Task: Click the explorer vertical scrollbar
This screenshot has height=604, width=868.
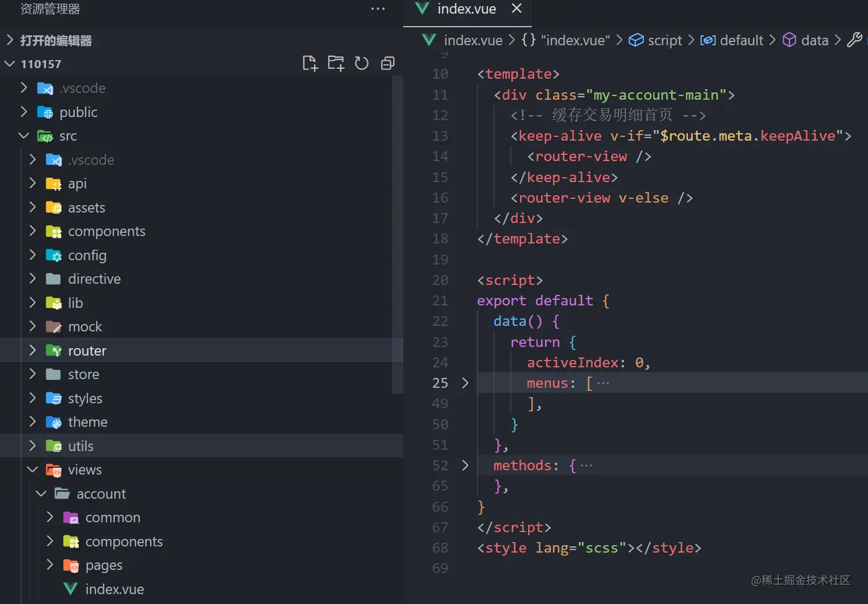Action: point(397,234)
